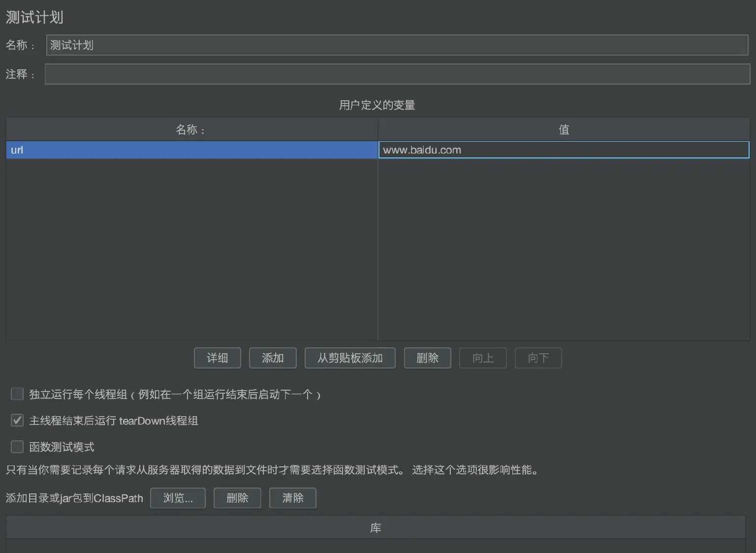Click the 测试计划 title at the top

click(x=33, y=17)
